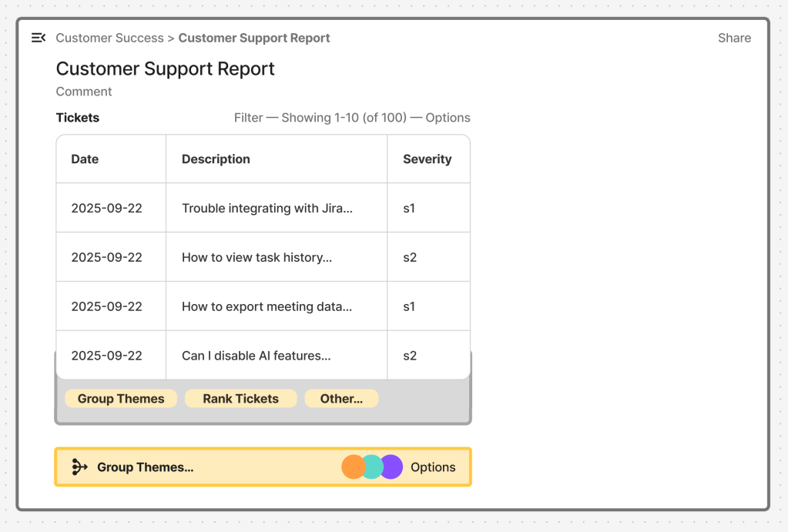Collapse the sidebar navigation menu

(38, 37)
